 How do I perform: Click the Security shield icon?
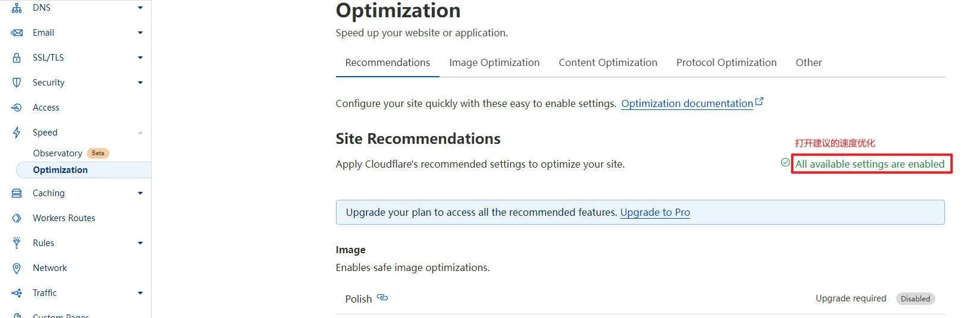(x=17, y=83)
